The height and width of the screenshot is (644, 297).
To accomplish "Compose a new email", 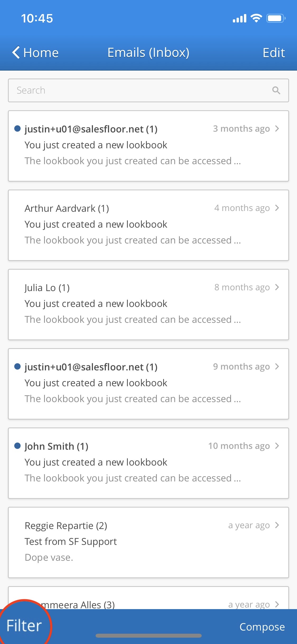I will (262, 627).
